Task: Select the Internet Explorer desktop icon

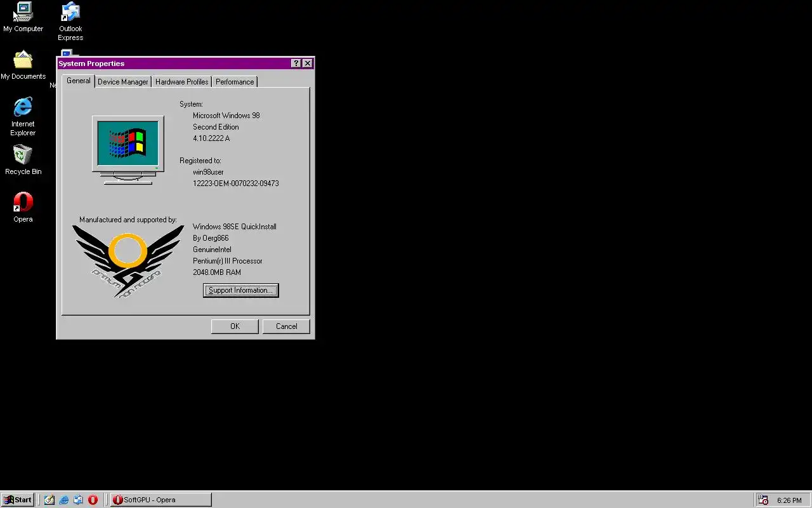Action: coord(23,116)
